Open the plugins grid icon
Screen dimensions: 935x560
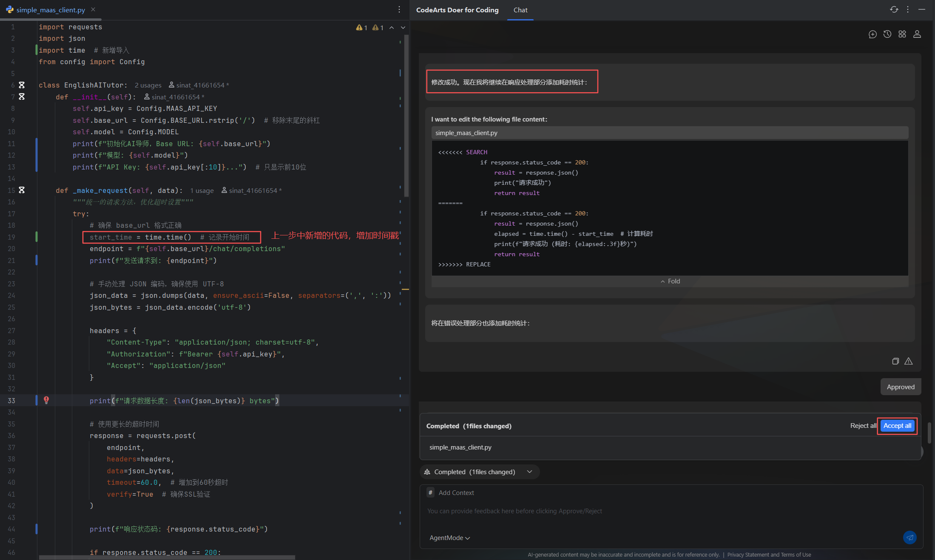click(x=902, y=34)
